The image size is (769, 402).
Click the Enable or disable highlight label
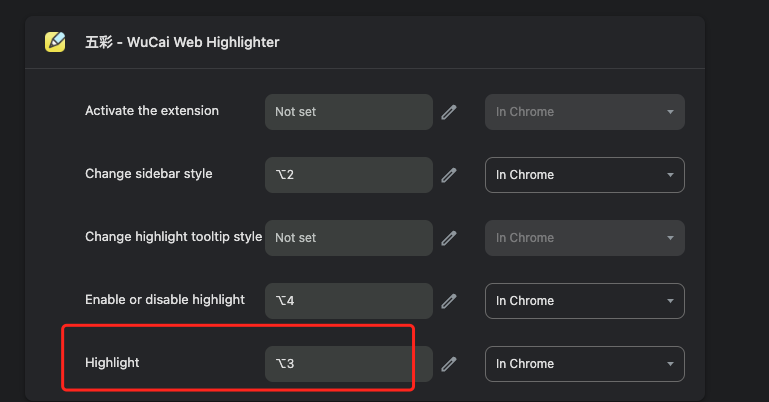point(165,300)
